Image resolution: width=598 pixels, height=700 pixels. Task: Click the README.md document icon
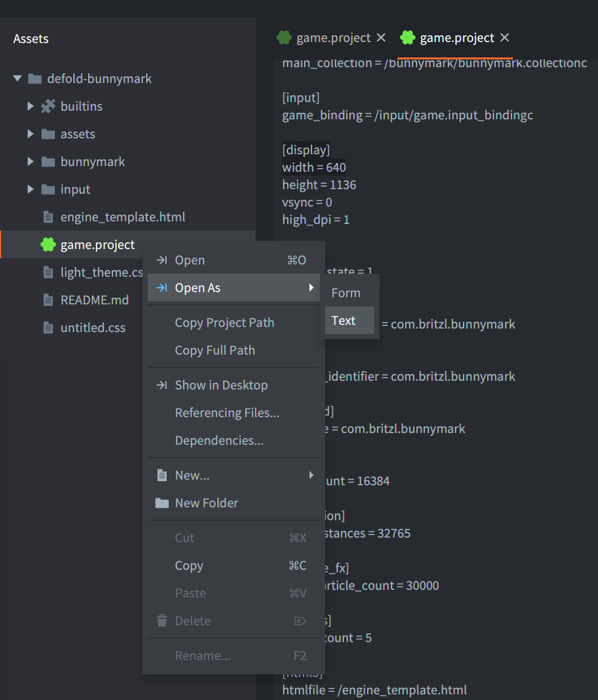[48, 300]
